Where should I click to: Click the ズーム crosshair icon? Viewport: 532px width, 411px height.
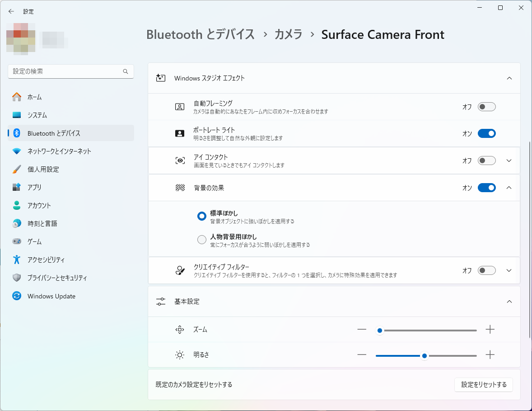pyautogui.click(x=179, y=330)
